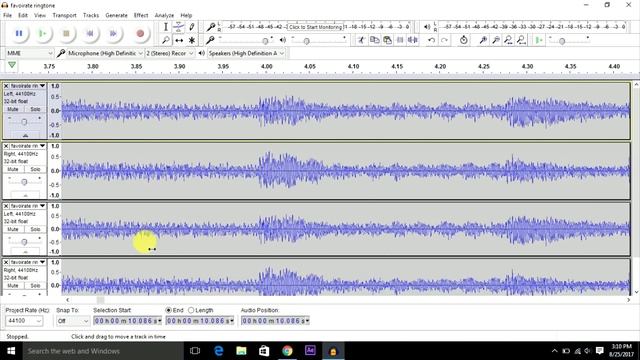Select the Multi-Tool asterisk icon
The height and width of the screenshot is (360, 640).
192,40
